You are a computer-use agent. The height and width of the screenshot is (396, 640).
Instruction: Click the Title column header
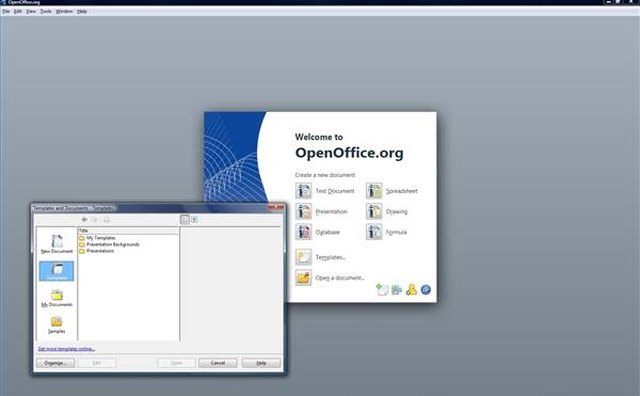pos(128,231)
